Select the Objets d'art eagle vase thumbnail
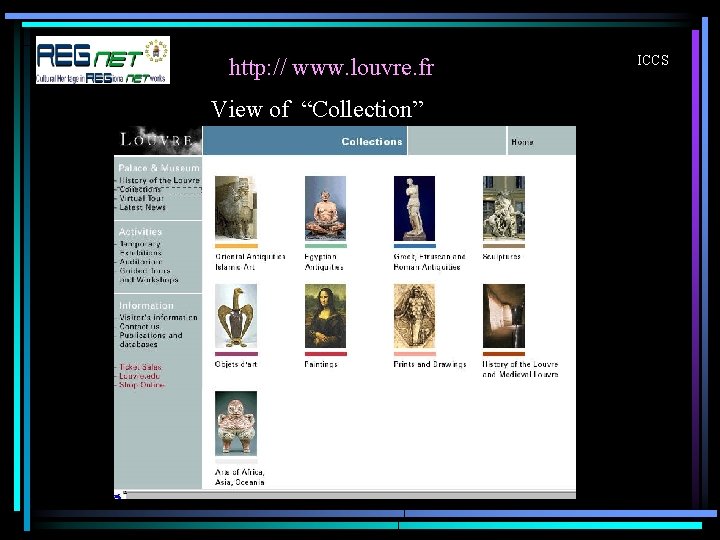The width and height of the screenshot is (720, 540). pos(236,316)
